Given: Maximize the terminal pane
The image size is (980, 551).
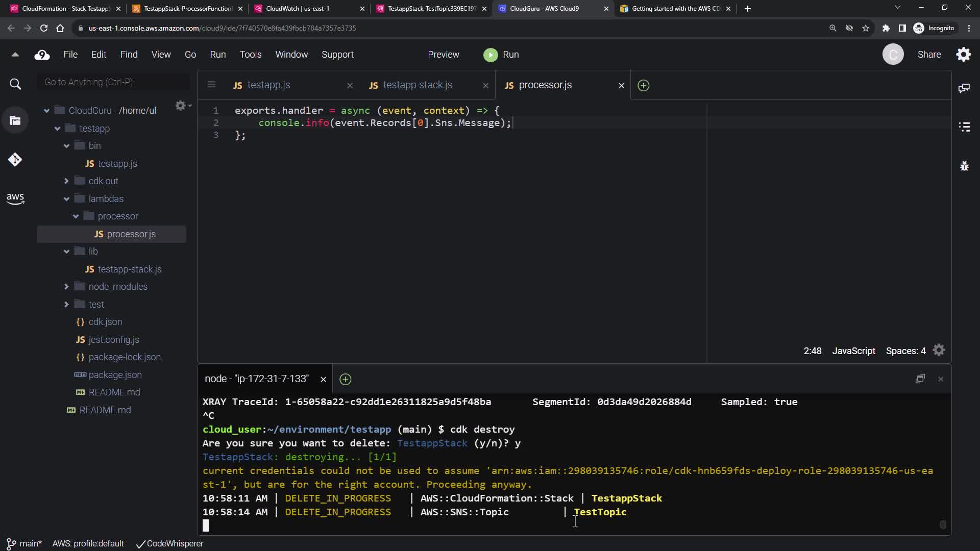Looking at the screenshot, I should pos(920,379).
